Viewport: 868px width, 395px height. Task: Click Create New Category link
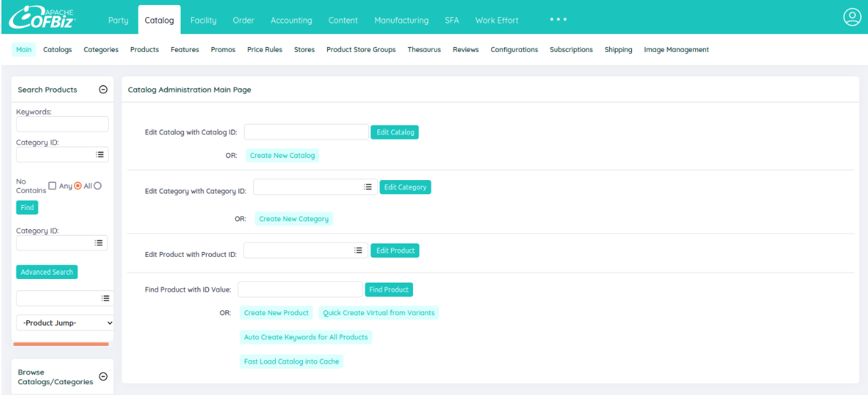pyautogui.click(x=294, y=218)
